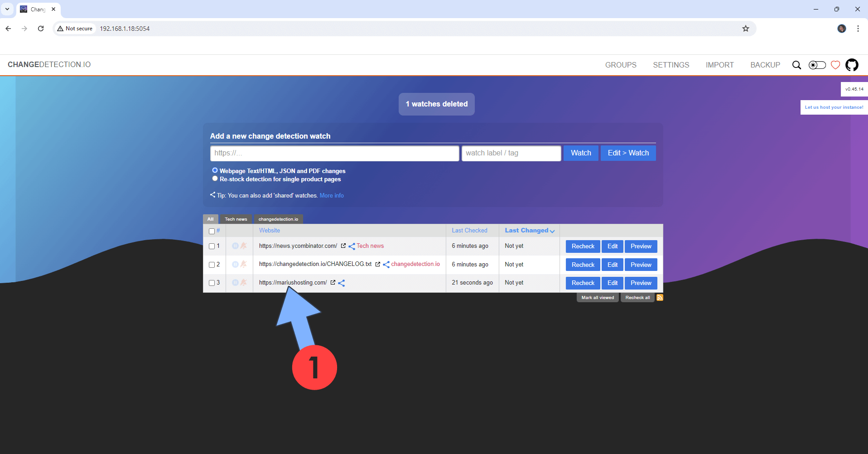Recheck the mariushosting.com watch
The width and height of the screenshot is (868, 454).
[583, 283]
